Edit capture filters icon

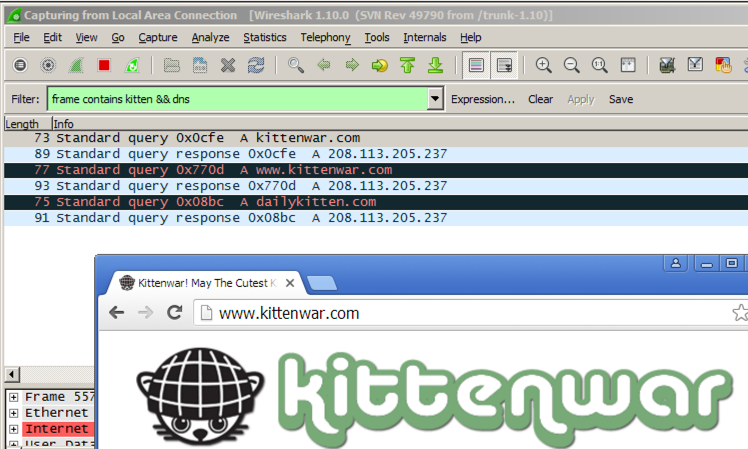point(667,65)
